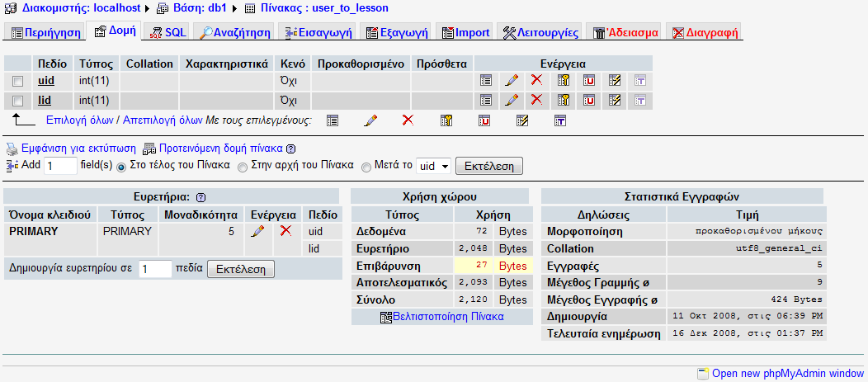Click Εκτέλεση button beside the uid dropdown
The image size is (868, 382).
(x=488, y=166)
